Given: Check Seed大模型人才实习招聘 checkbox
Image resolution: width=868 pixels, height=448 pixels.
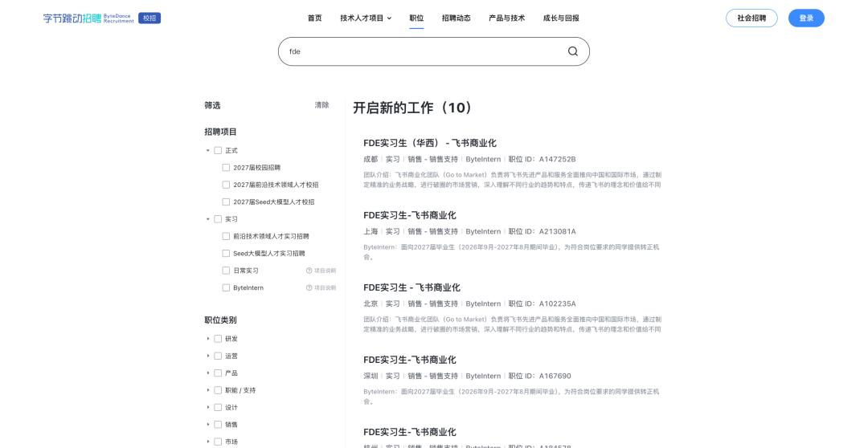Looking at the screenshot, I should [226, 254].
